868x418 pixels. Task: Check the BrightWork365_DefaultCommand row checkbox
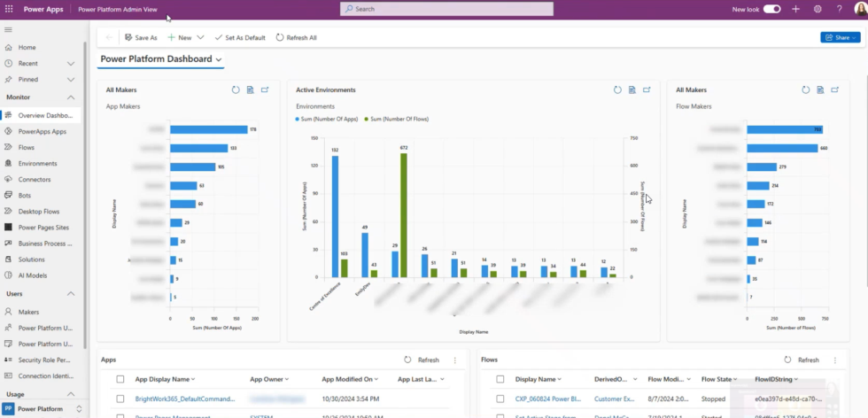click(x=120, y=399)
